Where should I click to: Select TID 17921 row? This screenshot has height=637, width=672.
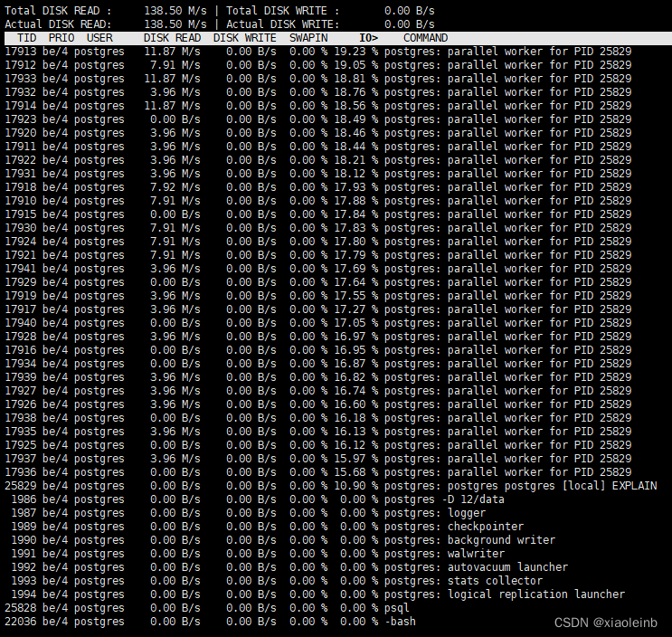click(318, 255)
